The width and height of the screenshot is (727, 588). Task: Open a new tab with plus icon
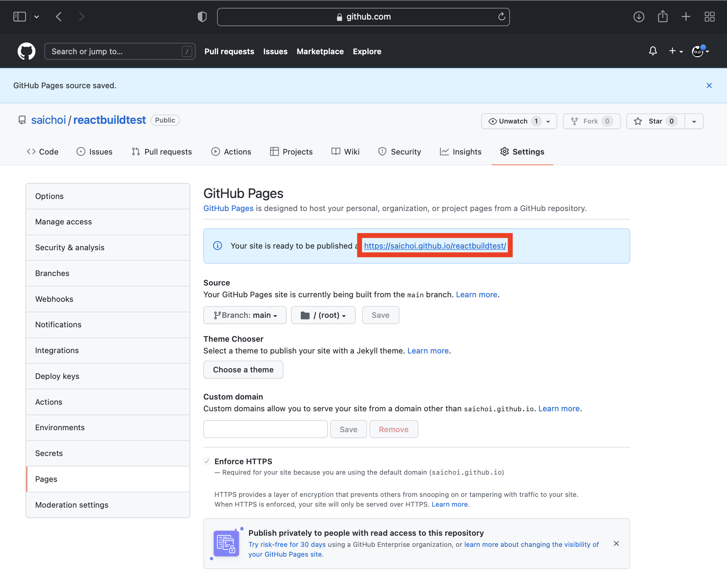pos(686,17)
